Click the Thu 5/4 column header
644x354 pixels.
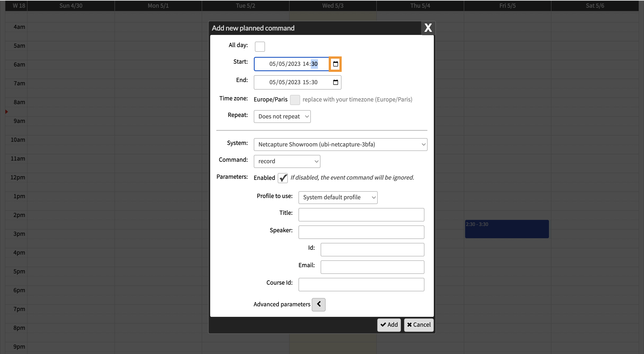(420, 6)
